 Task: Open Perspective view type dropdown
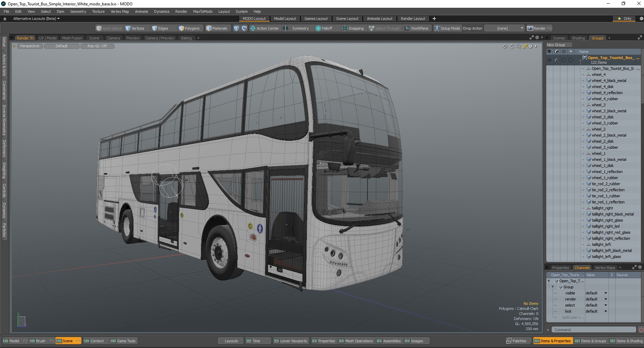click(x=30, y=46)
